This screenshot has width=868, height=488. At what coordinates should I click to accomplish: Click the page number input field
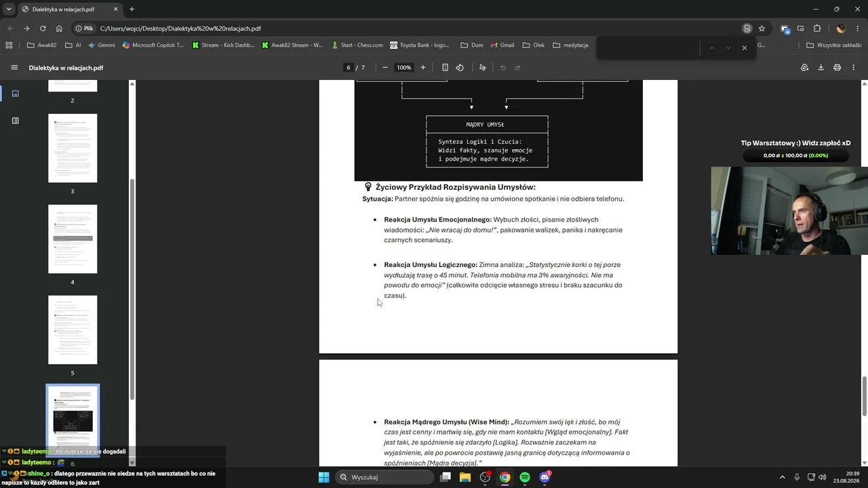(349, 68)
